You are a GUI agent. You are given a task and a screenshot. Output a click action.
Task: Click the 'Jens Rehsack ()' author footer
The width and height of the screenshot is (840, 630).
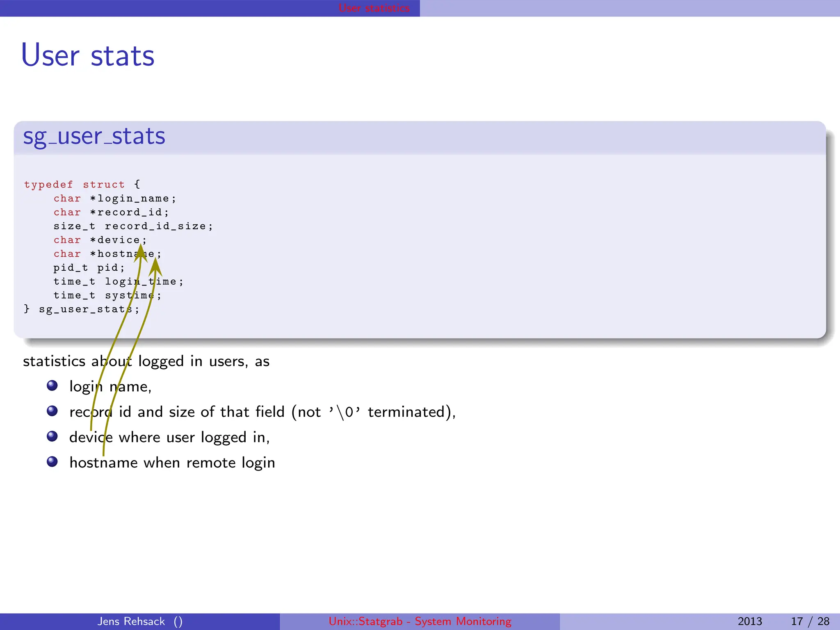tap(140, 621)
